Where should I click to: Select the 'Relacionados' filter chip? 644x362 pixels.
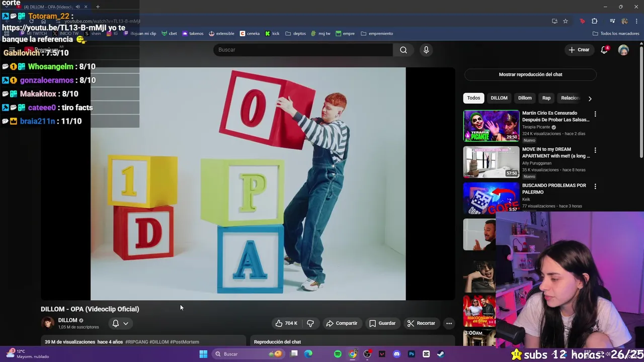[x=570, y=98]
